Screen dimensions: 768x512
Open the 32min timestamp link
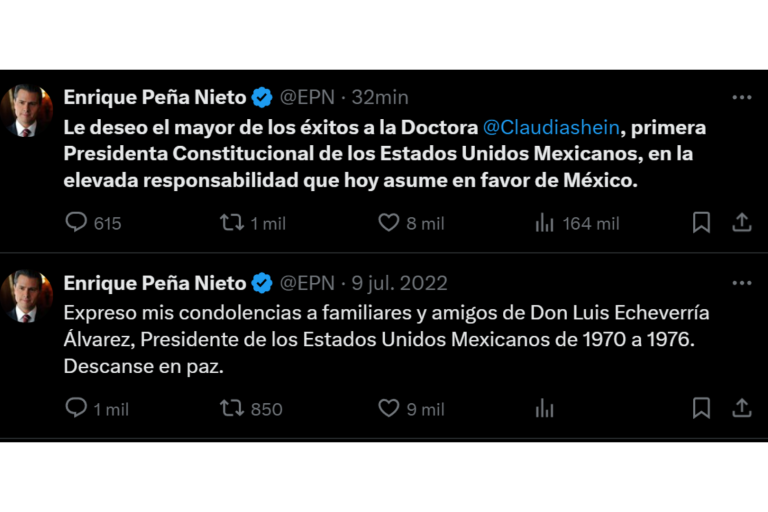click(x=380, y=97)
